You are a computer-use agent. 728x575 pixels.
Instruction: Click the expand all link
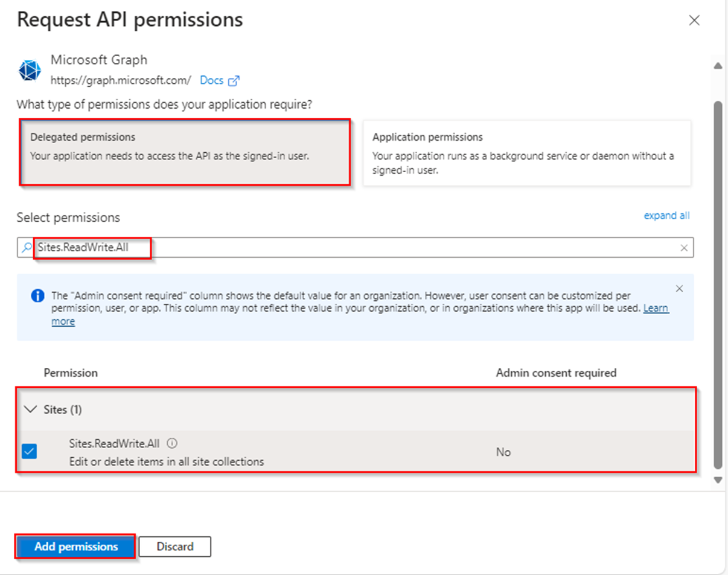[666, 216]
